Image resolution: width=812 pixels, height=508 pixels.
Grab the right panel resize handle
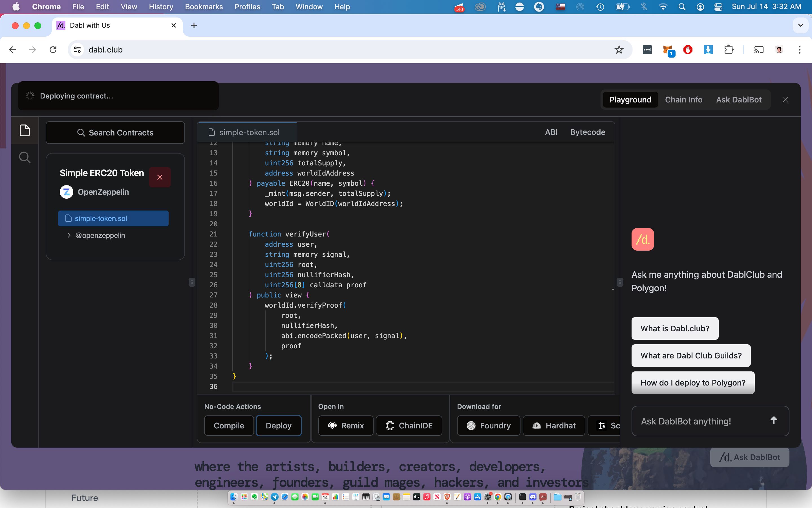[x=620, y=282]
